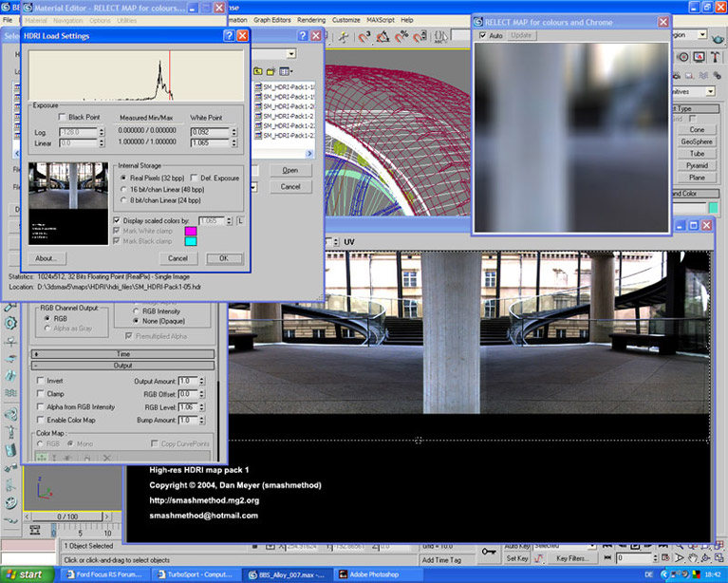Open the Utilities hammer panel icon
Viewport: 728px width, 583px height.
(x=715, y=56)
